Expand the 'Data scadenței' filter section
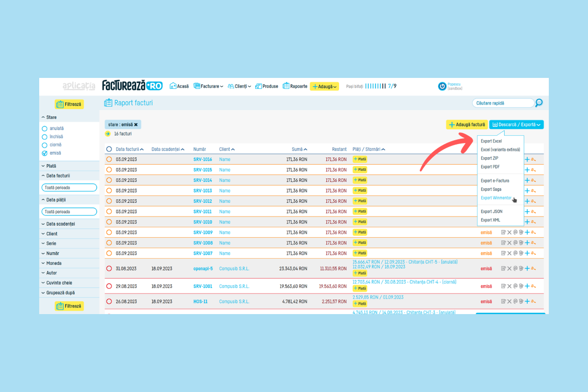 click(61, 224)
